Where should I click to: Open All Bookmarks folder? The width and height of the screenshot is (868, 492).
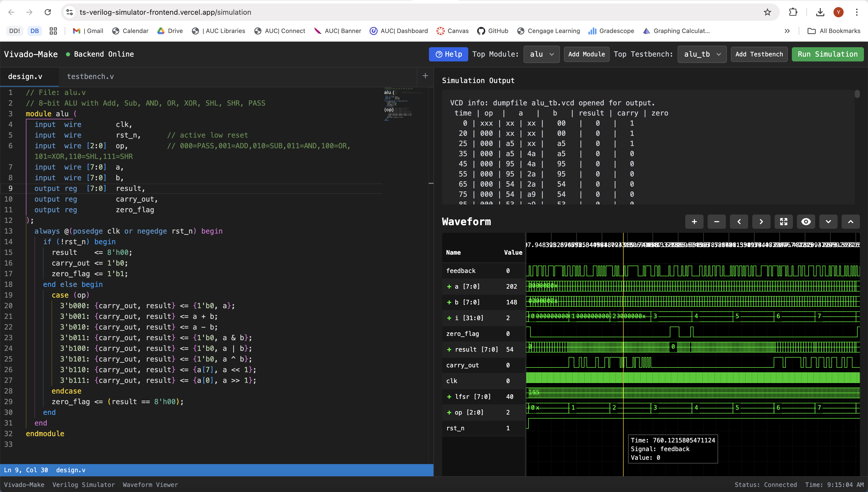(833, 31)
